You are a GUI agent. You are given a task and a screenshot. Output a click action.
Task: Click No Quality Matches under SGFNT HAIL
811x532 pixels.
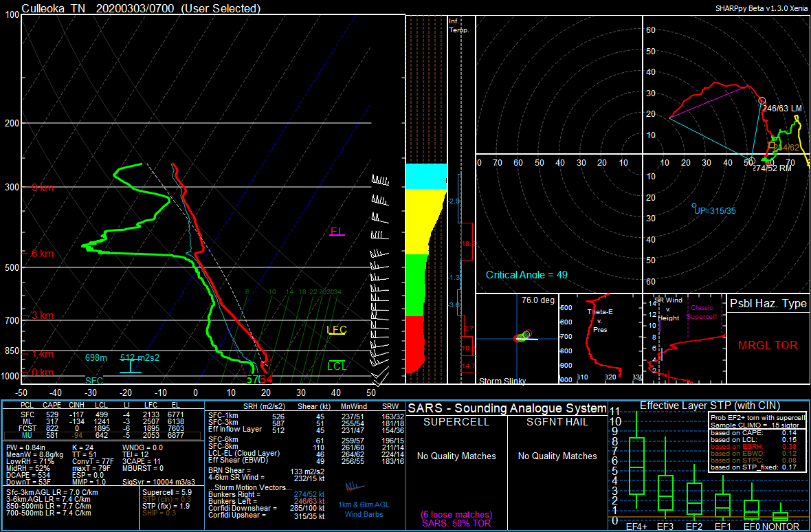click(x=557, y=456)
